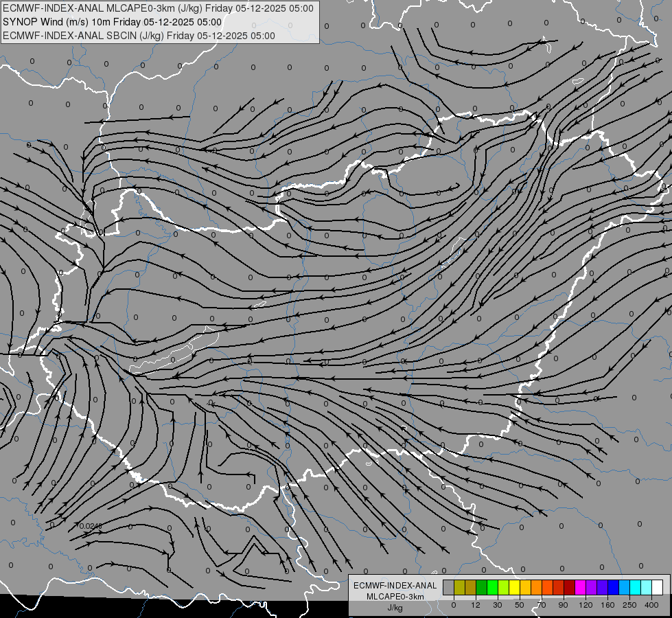672x618 pixels.
Task: Click the J/kg unit label in legend
Action: pos(395,608)
